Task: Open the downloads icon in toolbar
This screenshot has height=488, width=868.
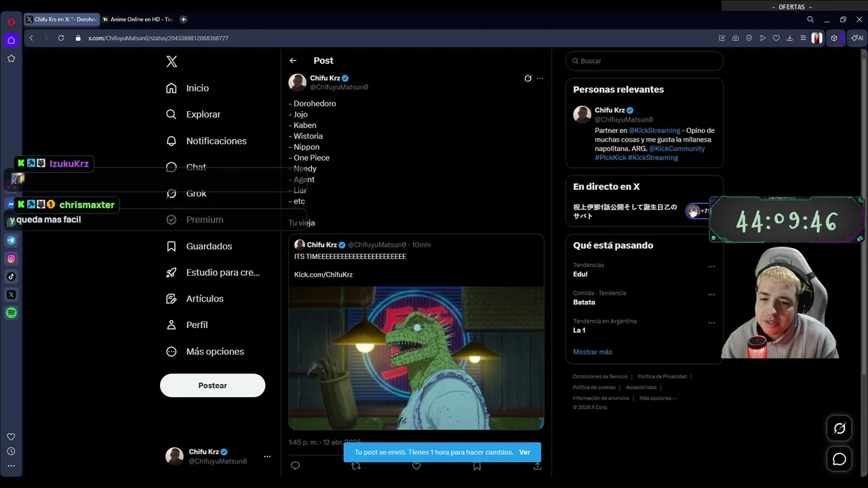Action: (x=790, y=39)
